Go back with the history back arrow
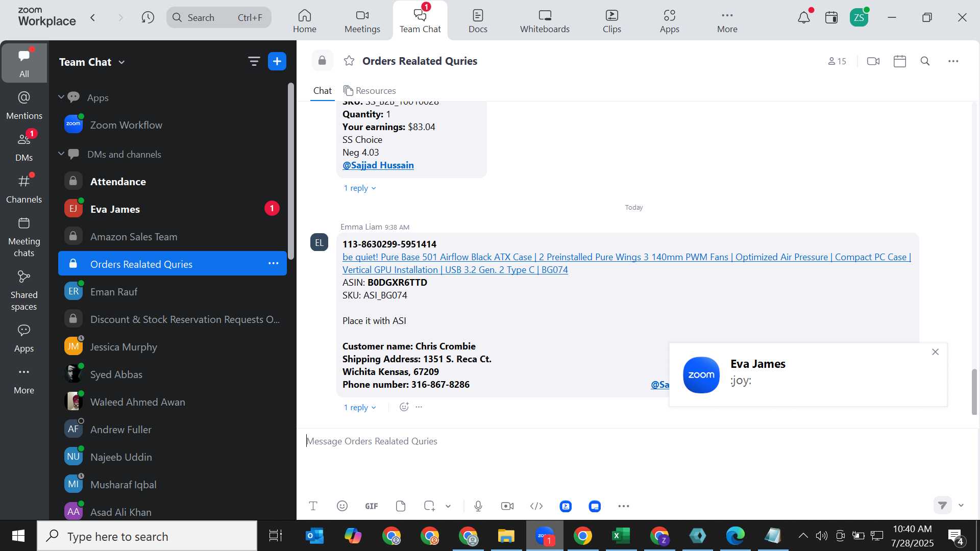This screenshot has height=551, width=980. (x=93, y=18)
